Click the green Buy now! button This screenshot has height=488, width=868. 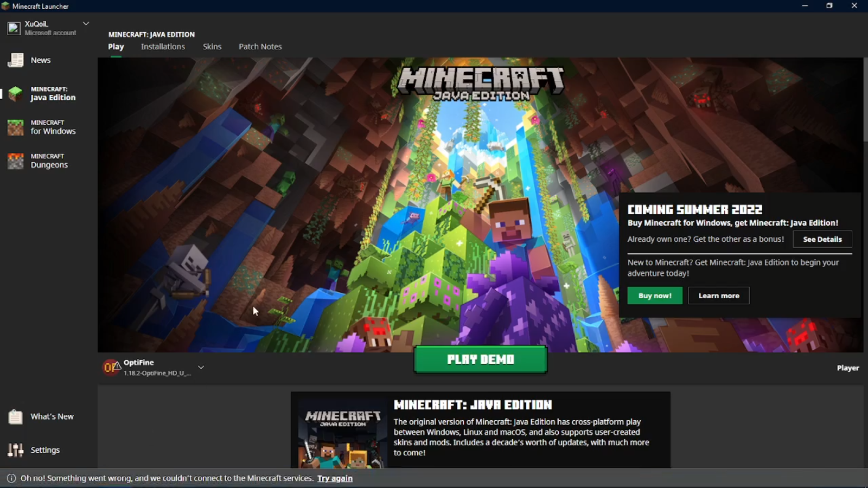click(655, 296)
